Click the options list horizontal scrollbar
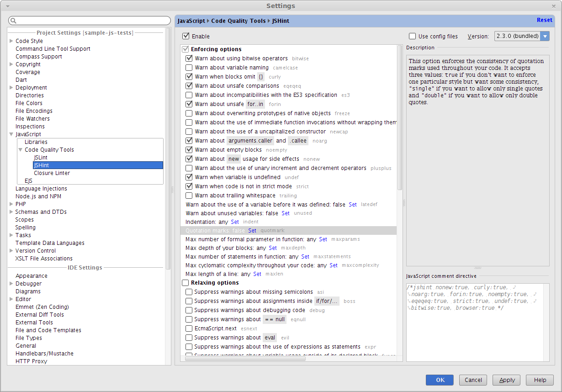 [245, 359]
